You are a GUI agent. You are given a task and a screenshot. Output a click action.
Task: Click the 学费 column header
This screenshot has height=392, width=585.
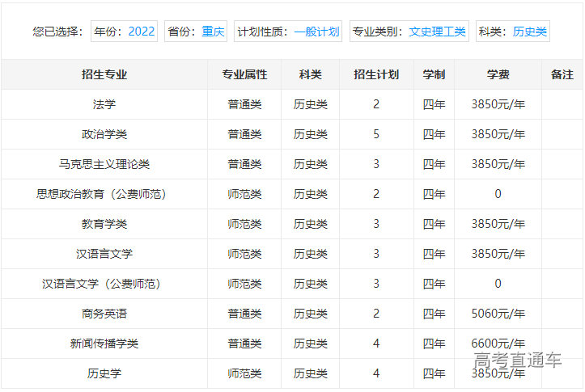(x=498, y=74)
